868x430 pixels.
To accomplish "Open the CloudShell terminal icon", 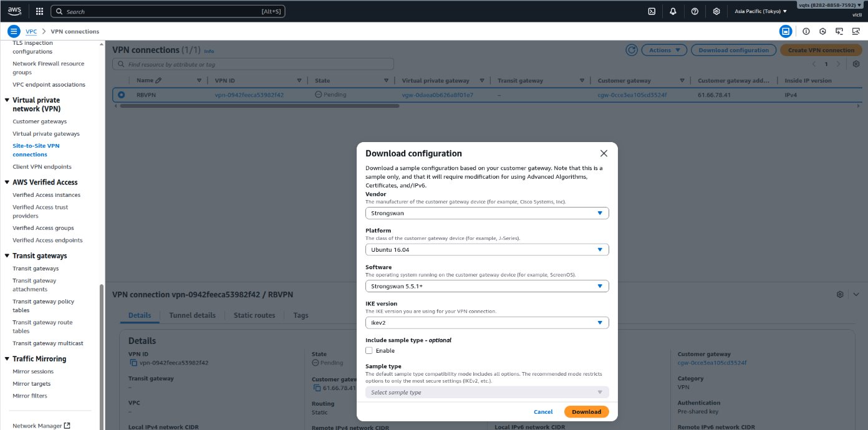I will point(652,11).
